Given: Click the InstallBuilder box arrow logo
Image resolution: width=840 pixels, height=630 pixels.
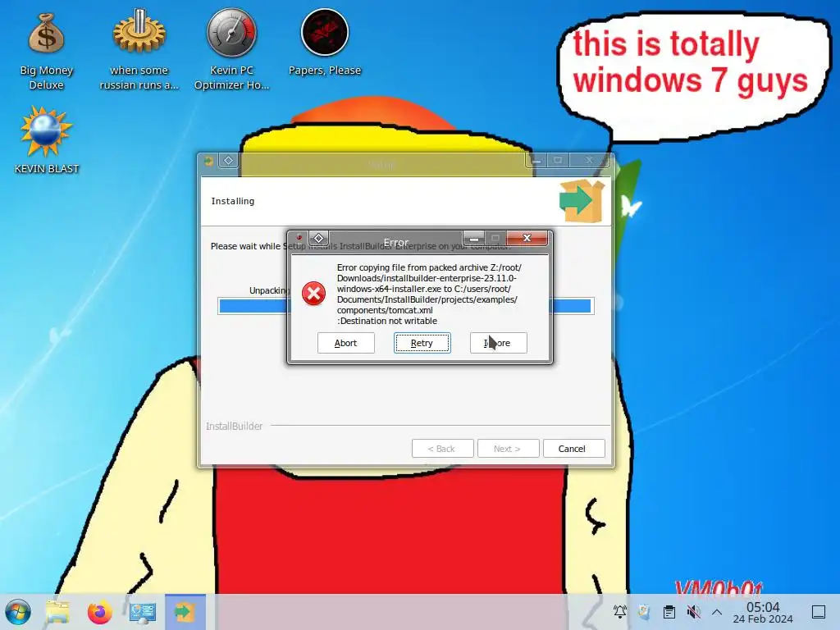Looking at the screenshot, I should 582,201.
